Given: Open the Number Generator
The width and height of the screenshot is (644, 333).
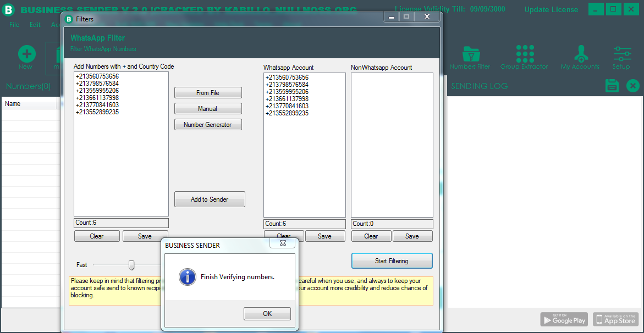Looking at the screenshot, I should pos(208,125).
